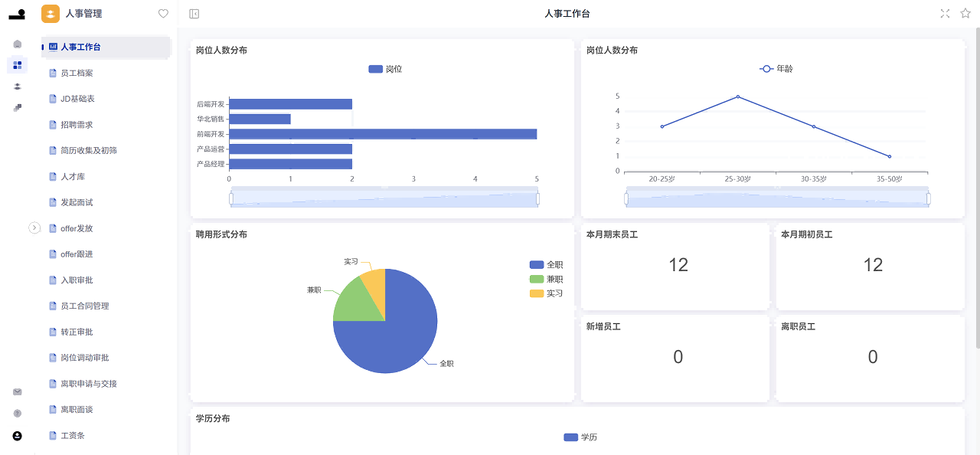Click the user avatar icon at bottom of rail
Screen dimensions: 980x455
click(17, 436)
